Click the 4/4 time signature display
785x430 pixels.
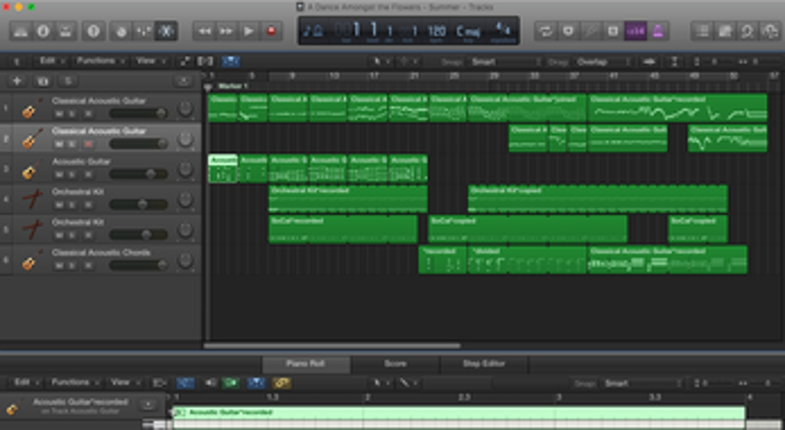502,31
